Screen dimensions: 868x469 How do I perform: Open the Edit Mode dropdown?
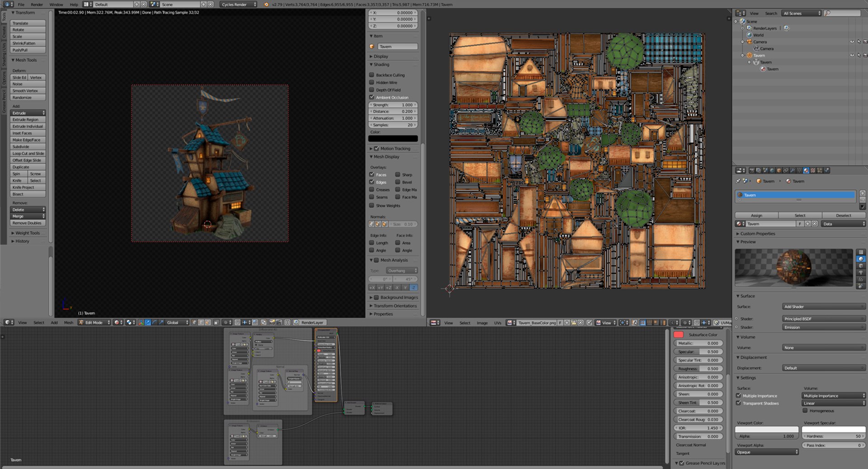click(94, 322)
